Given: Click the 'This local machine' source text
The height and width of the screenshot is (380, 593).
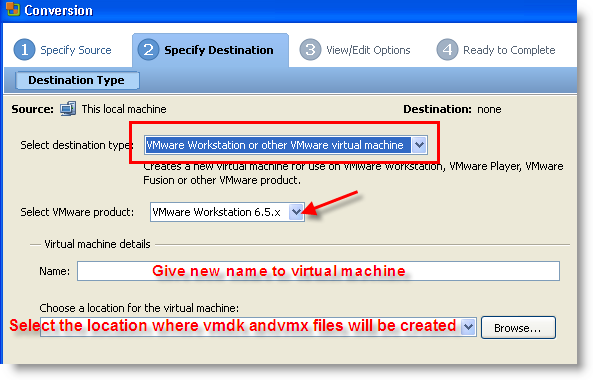Looking at the screenshot, I should (124, 109).
